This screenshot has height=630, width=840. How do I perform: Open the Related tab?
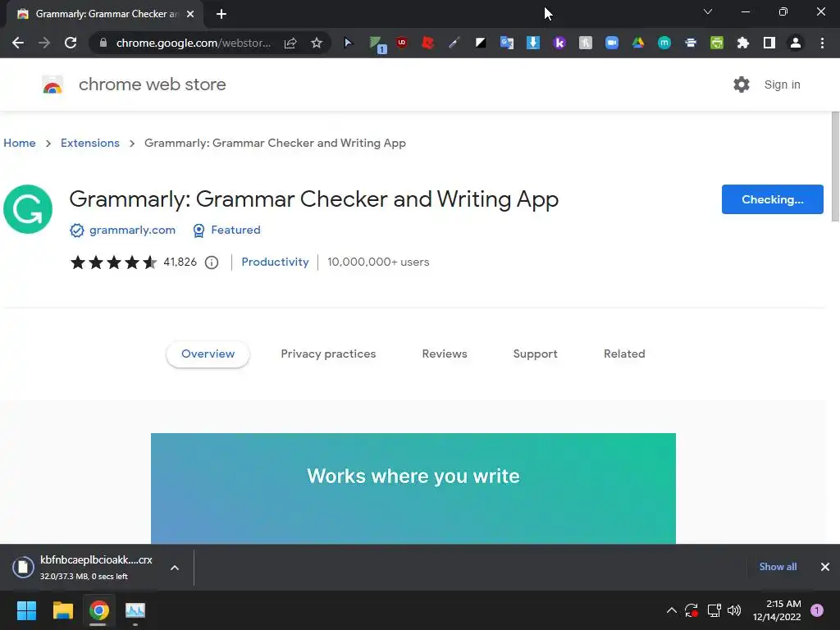(x=624, y=354)
